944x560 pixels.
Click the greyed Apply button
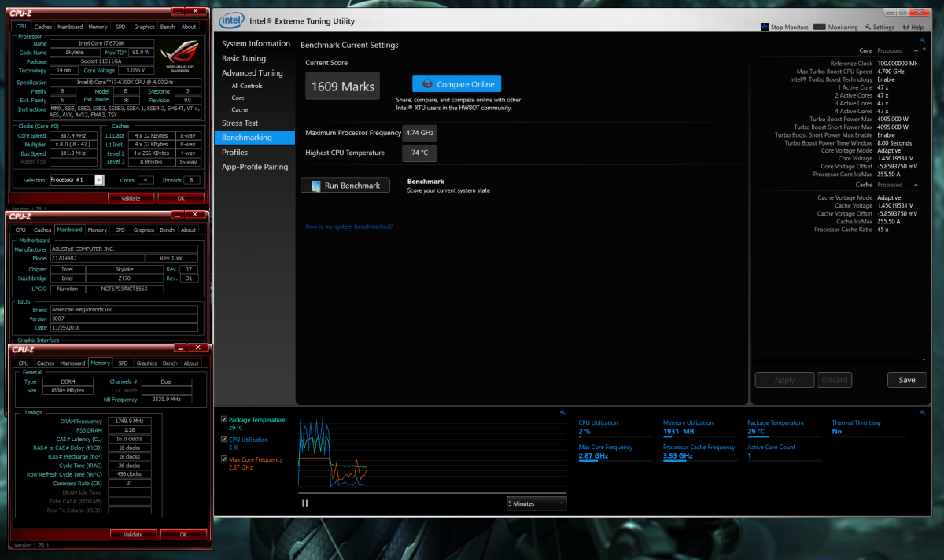[784, 380]
